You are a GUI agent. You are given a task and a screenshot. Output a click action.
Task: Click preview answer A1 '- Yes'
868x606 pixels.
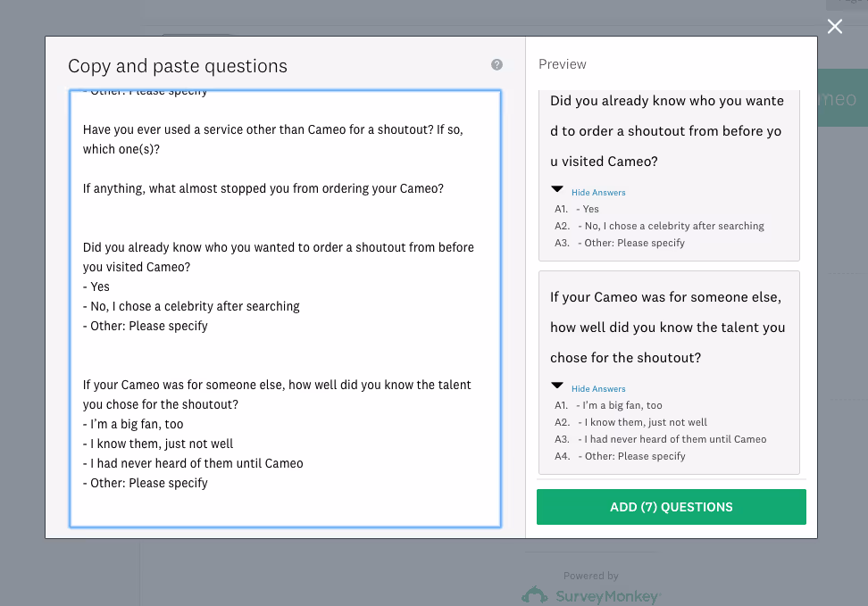(x=588, y=209)
